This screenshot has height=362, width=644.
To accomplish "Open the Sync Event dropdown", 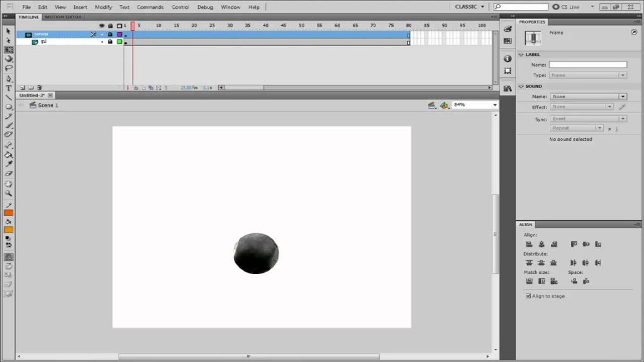I will point(588,119).
